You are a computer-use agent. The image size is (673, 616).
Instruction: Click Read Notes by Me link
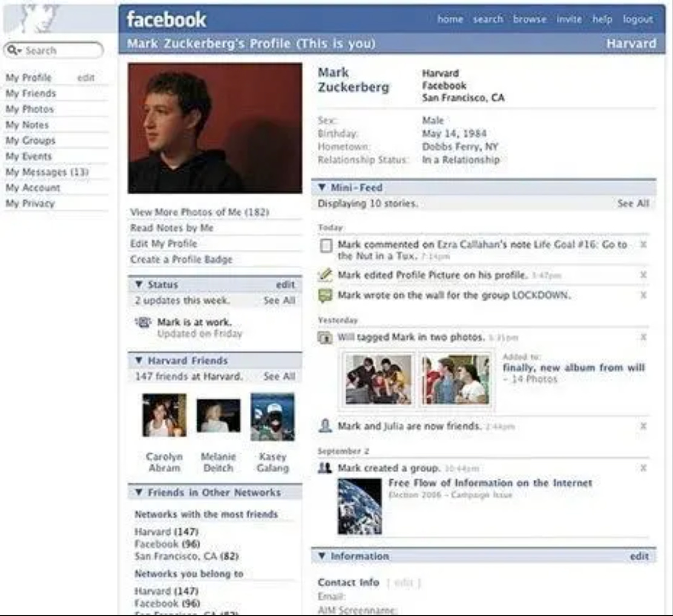[172, 228]
